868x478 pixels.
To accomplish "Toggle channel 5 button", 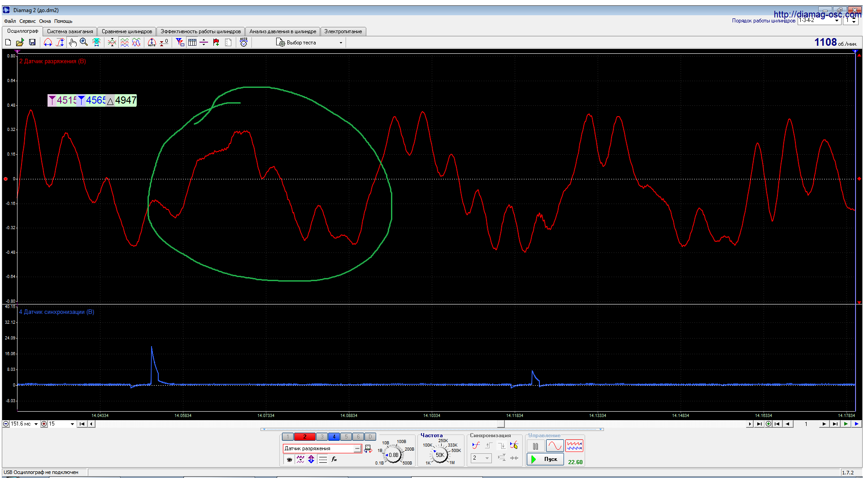I will coord(346,437).
